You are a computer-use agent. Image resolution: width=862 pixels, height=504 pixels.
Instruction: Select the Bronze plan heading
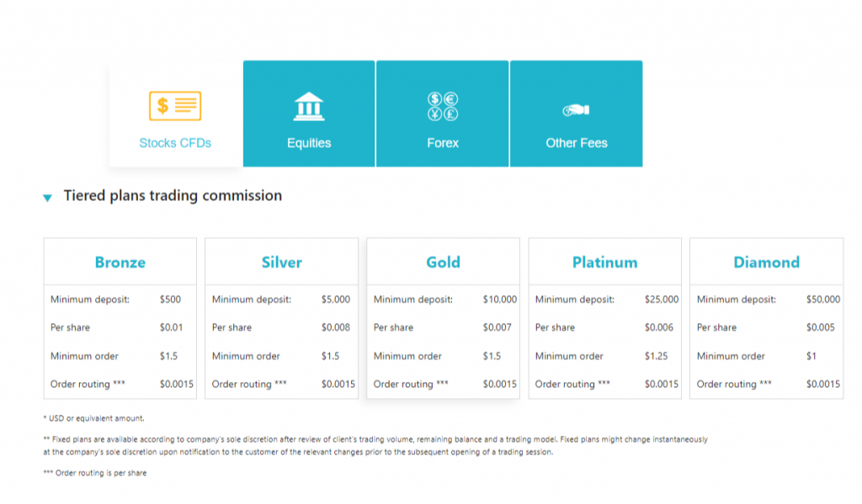[120, 263]
